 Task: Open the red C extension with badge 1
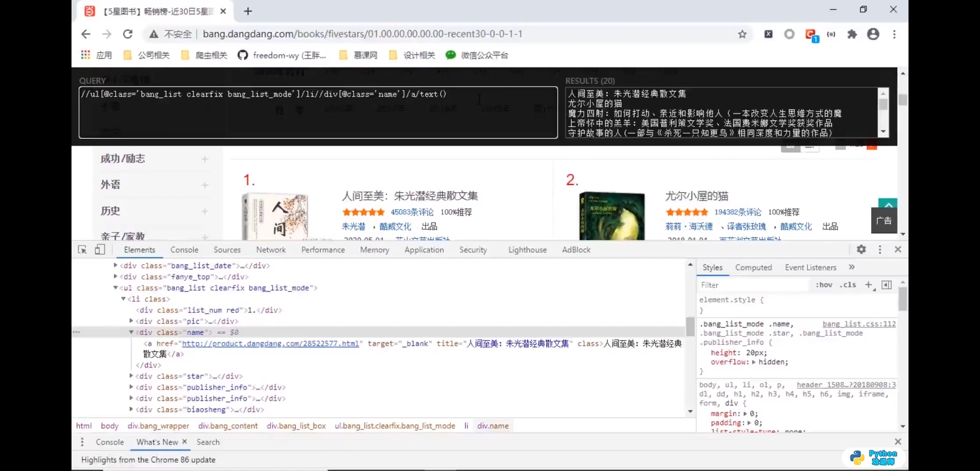[x=811, y=34]
